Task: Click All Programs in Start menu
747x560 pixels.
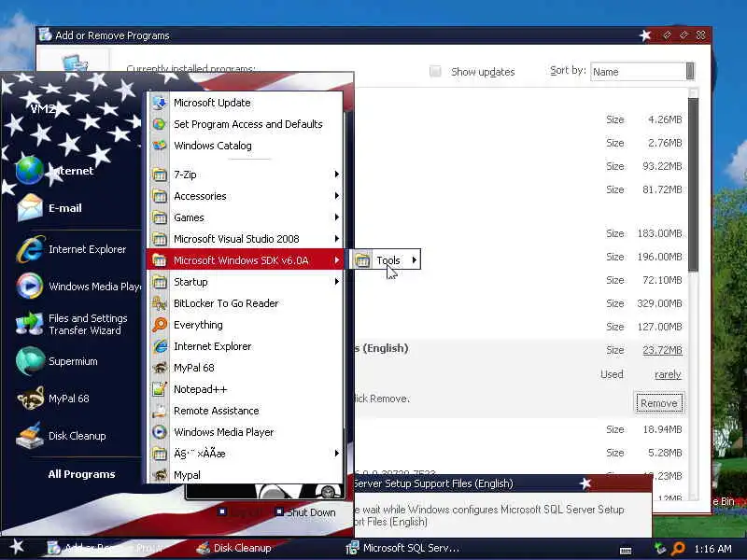Action: click(81, 474)
